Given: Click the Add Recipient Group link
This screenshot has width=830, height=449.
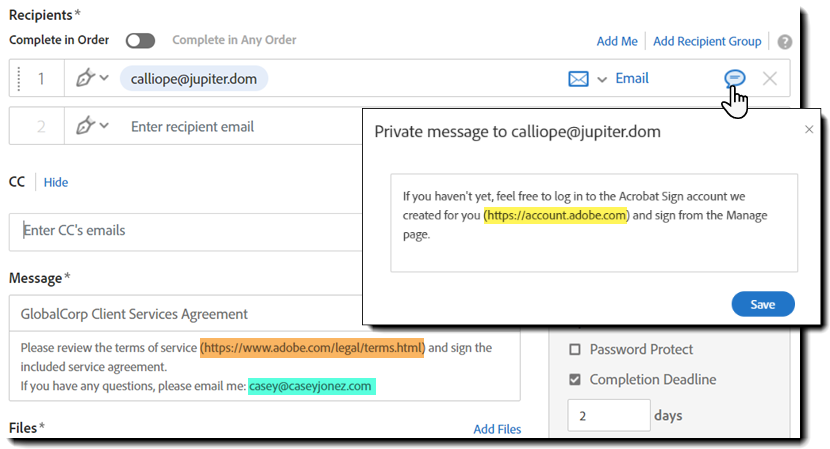Looking at the screenshot, I should click(707, 41).
